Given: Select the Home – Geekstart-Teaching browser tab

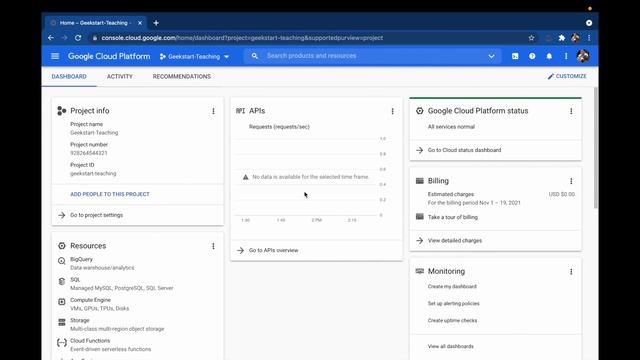Looking at the screenshot, I should coord(96,23).
